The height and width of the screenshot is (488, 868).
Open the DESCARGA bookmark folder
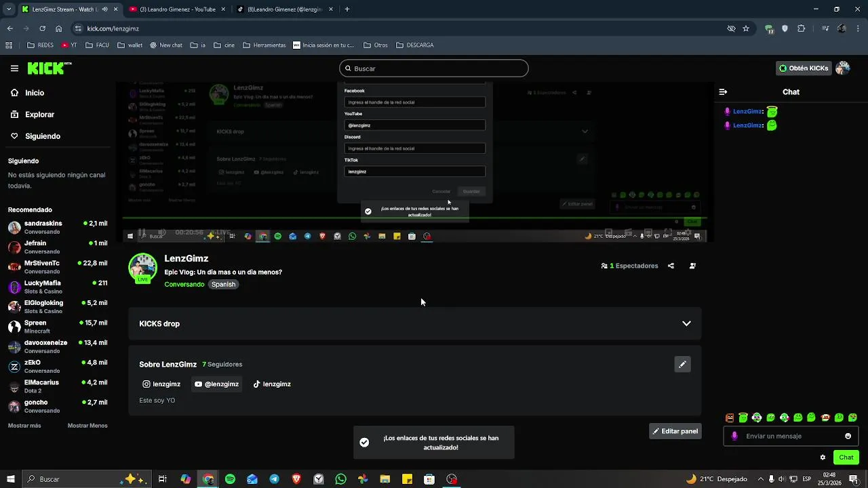click(x=414, y=45)
